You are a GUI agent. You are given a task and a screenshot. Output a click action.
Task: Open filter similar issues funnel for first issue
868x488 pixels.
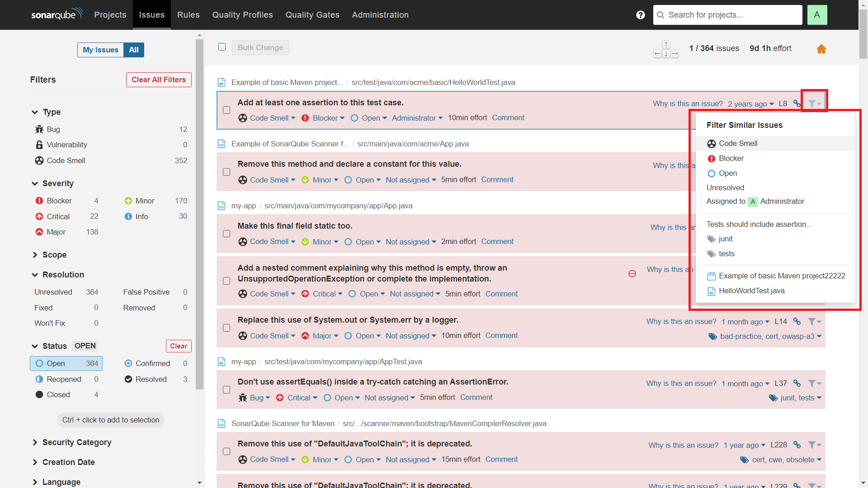814,103
